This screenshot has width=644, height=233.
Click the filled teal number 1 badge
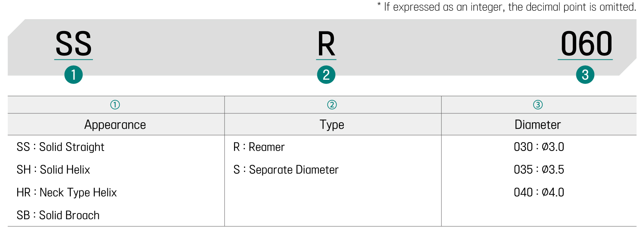point(73,75)
